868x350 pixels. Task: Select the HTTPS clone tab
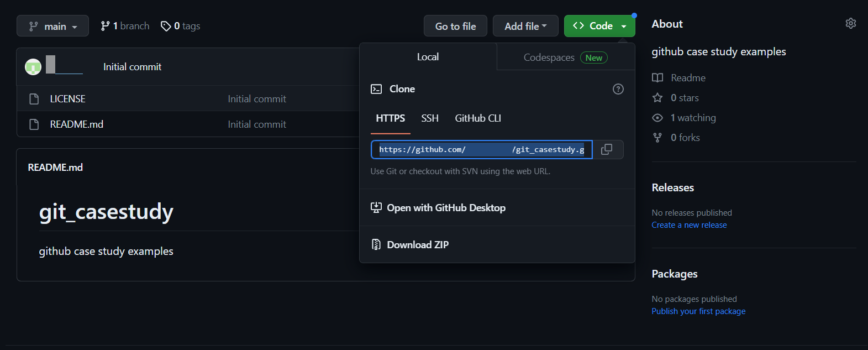pos(391,118)
